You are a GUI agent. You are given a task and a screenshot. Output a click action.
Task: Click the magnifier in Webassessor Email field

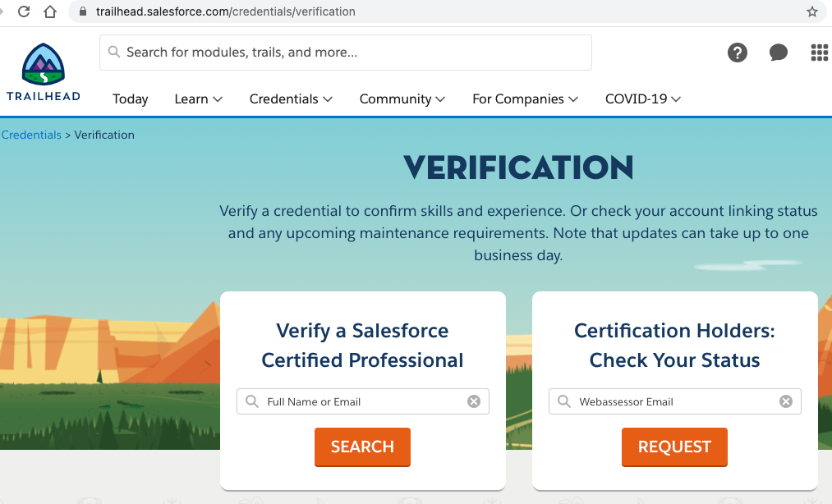pos(564,401)
